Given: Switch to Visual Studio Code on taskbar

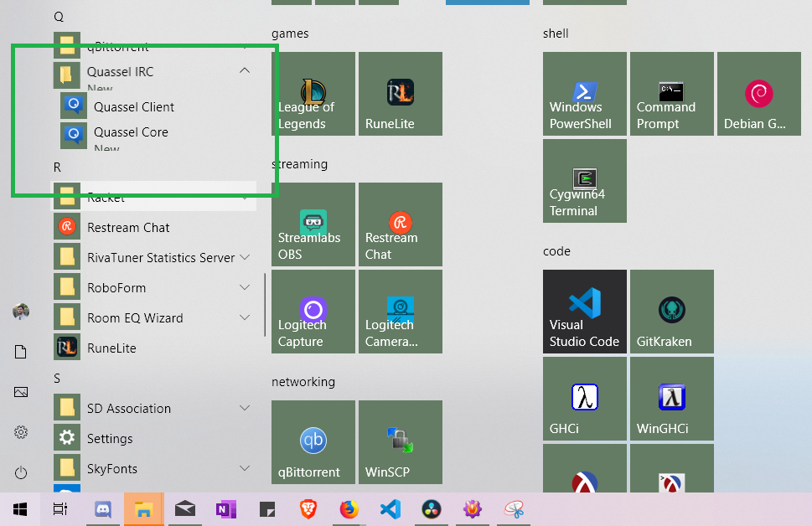Looking at the screenshot, I should [x=390, y=509].
